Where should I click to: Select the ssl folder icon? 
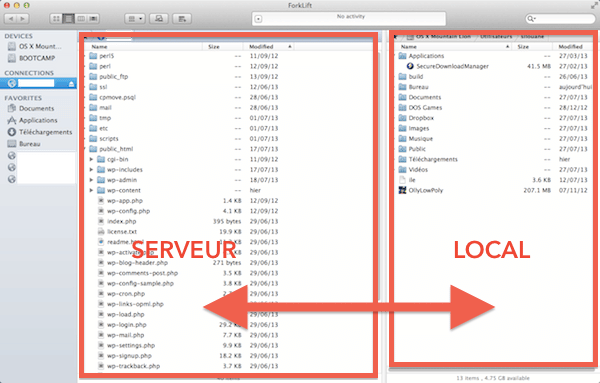point(93,87)
